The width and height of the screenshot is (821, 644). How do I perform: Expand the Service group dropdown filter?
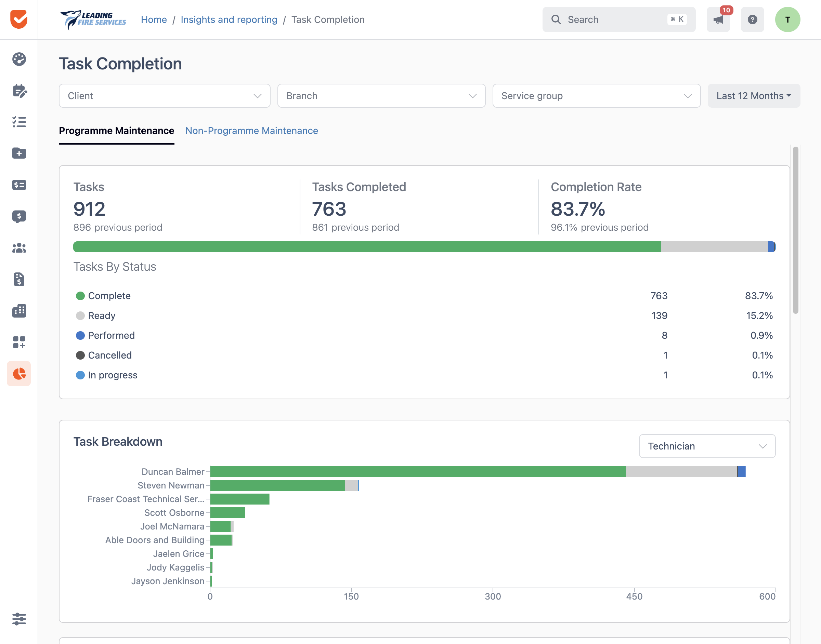point(596,96)
